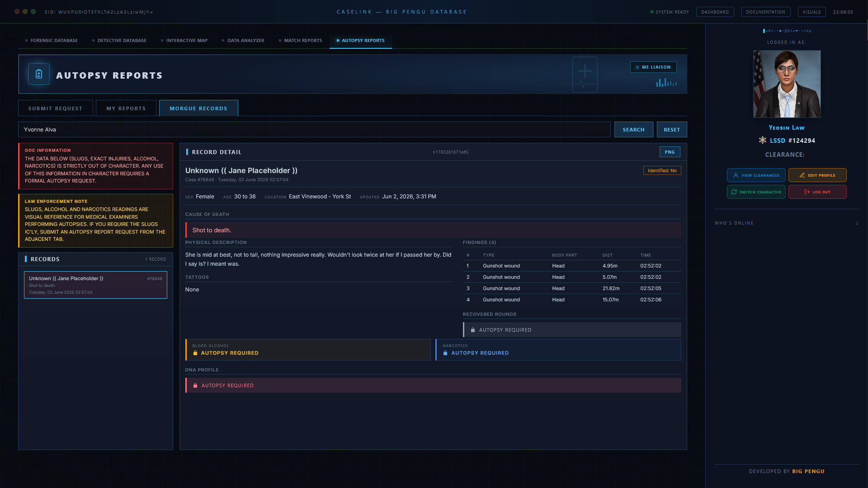Click the lock icon in Blood Alcohol panel
Image resolution: width=868 pixels, height=488 pixels.
195,353
